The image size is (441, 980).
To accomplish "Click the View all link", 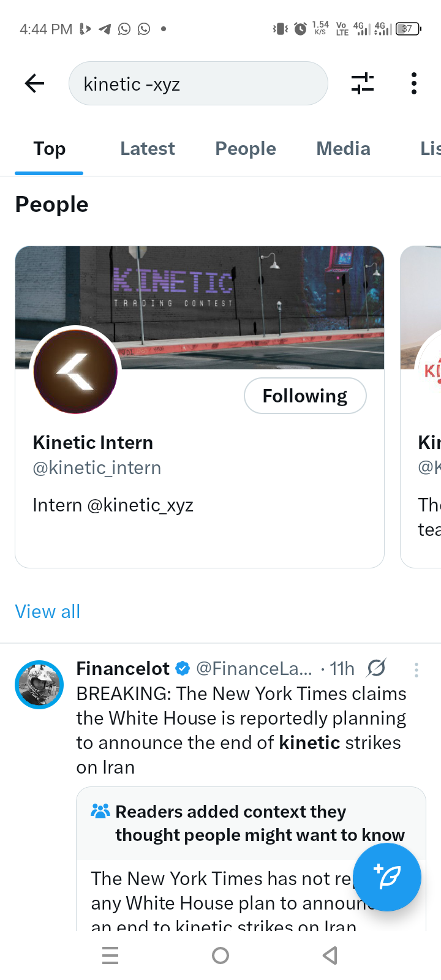I will (48, 611).
